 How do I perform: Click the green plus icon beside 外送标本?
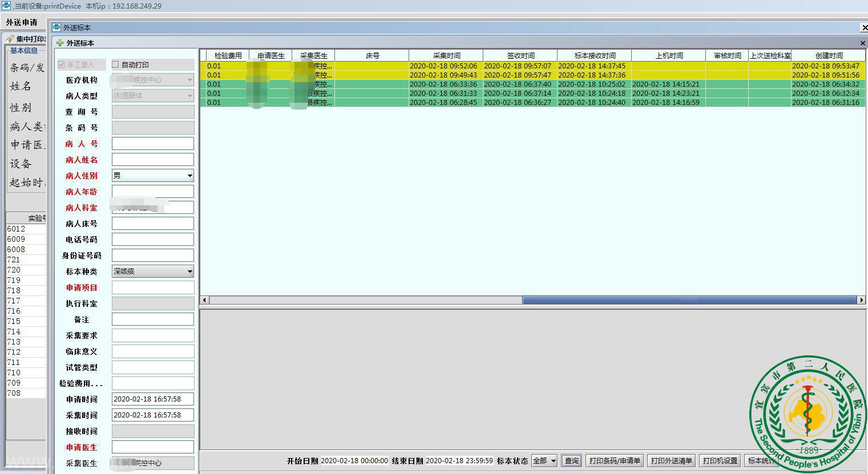[60, 43]
